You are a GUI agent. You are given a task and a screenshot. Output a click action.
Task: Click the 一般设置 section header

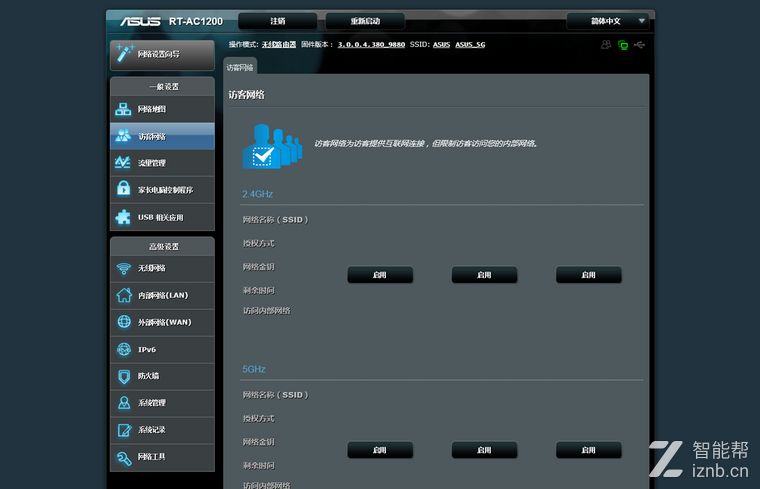[x=163, y=87]
